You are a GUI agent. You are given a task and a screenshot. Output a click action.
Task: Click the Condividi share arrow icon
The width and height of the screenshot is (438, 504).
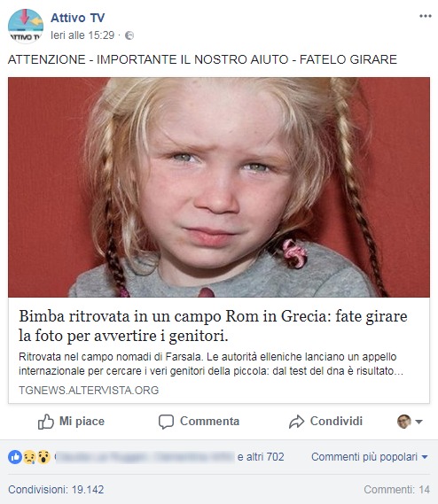[x=296, y=422]
